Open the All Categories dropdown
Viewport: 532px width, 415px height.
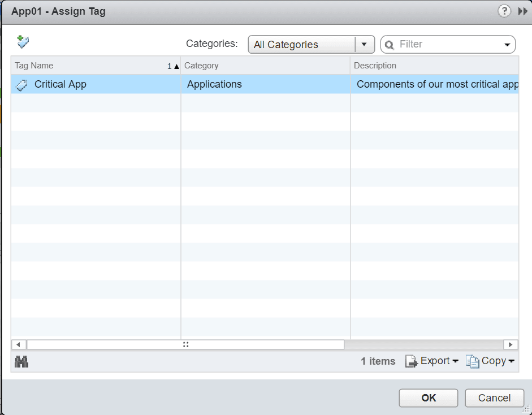point(311,45)
